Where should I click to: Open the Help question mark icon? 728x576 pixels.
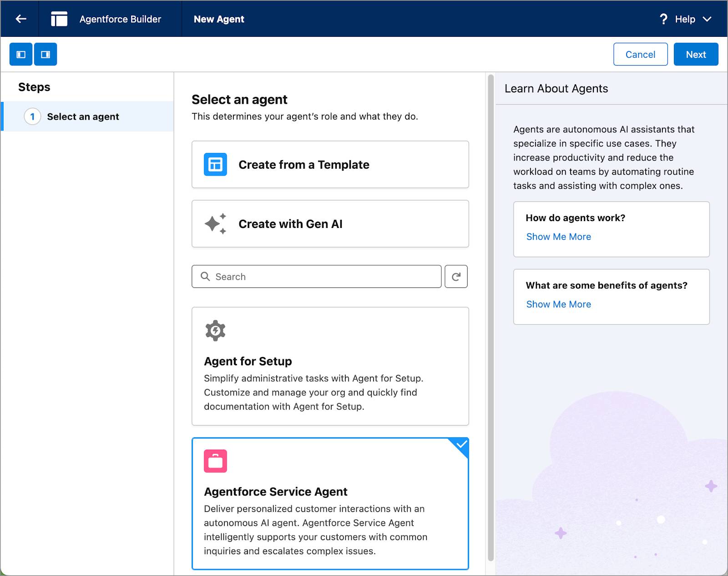click(663, 19)
